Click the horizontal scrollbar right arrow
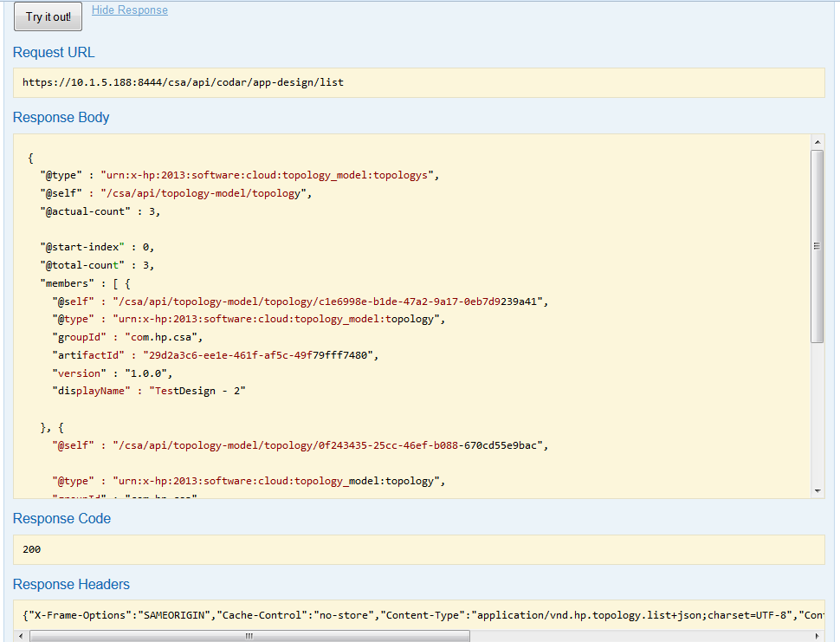Image resolution: width=840 pixels, height=642 pixels. [817, 636]
